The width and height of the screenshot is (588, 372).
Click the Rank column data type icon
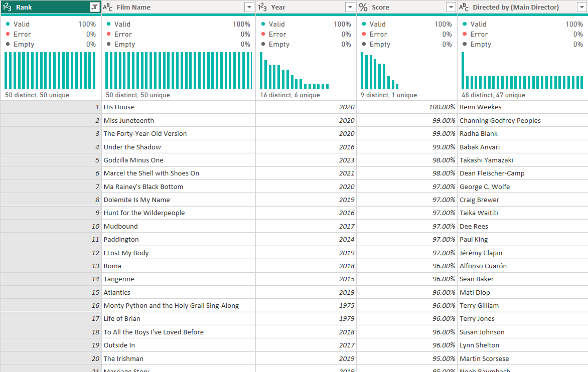[8, 7]
